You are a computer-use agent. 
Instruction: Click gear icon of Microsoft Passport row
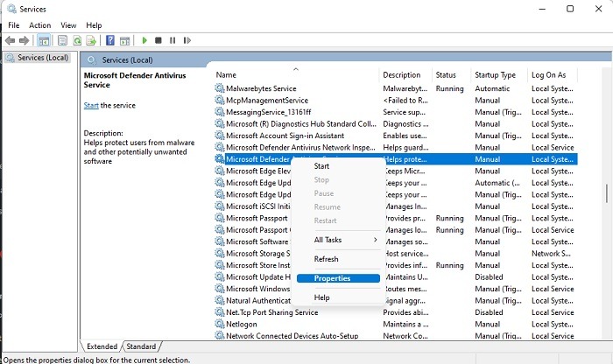coord(220,218)
